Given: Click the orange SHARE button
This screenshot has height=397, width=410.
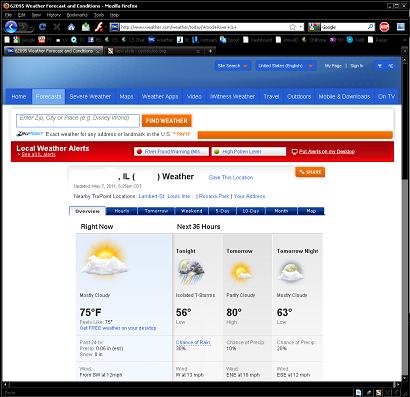Looking at the screenshot, I should point(310,172).
